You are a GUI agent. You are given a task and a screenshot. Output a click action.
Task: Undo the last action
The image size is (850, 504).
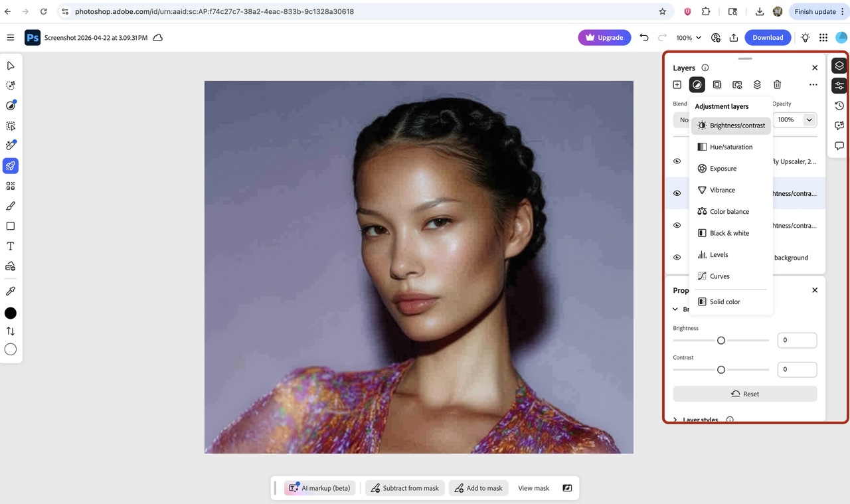pyautogui.click(x=644, y=38)
